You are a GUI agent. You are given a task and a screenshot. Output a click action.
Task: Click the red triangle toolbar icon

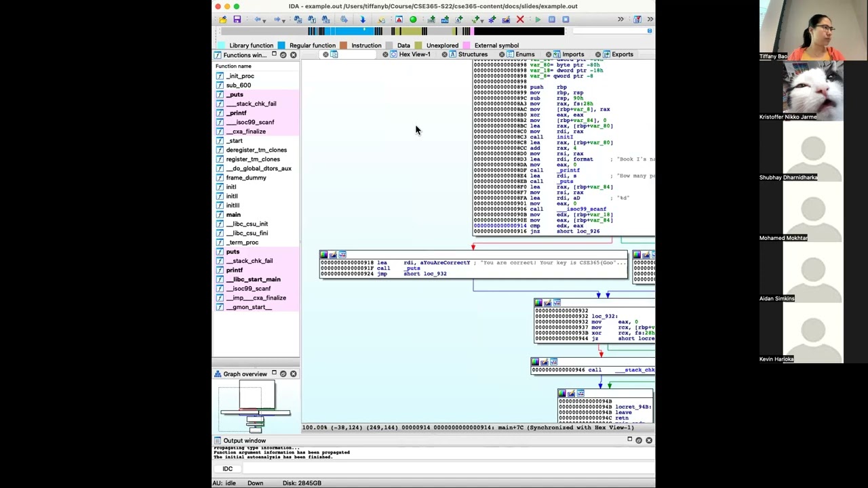[x=399, y=20]
